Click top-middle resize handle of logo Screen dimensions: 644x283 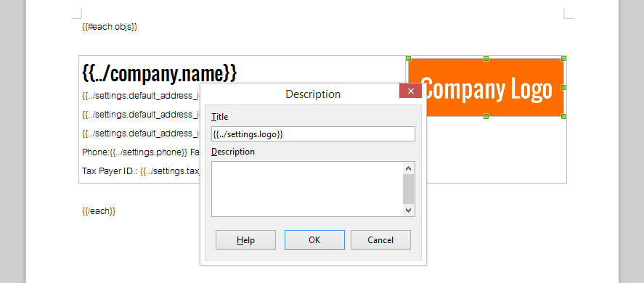tap(486, 58)
